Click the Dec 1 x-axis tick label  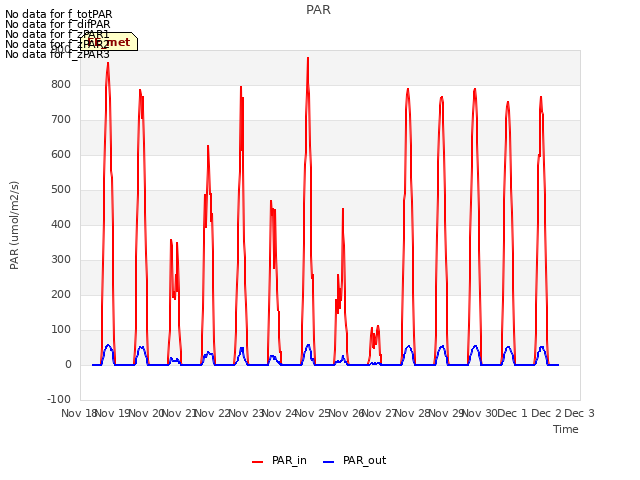(x=513, y=413)
